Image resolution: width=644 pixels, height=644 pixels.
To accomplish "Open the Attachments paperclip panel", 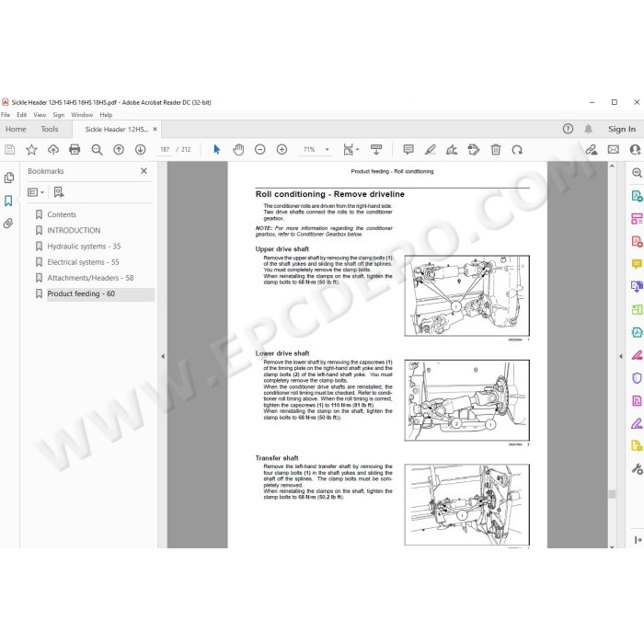I will (8, 224).
